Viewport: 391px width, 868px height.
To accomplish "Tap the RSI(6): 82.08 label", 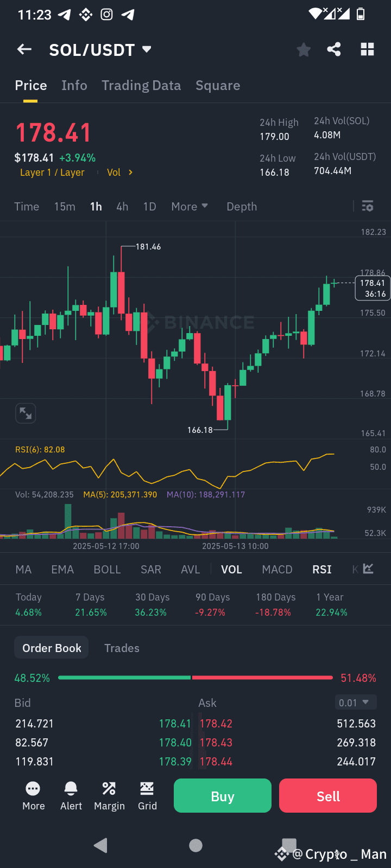I will [x=40, y=450].
